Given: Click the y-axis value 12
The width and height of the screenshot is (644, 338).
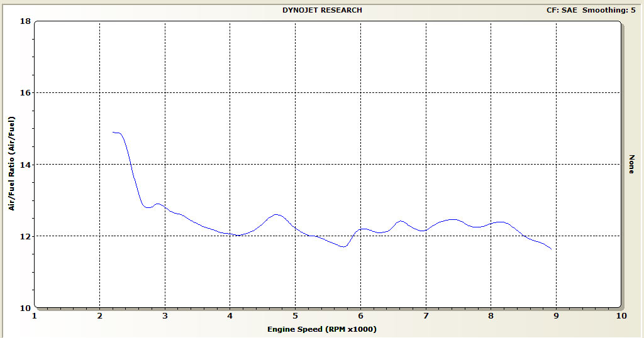Looking at the screenshot, I should (x=25, y=236).
